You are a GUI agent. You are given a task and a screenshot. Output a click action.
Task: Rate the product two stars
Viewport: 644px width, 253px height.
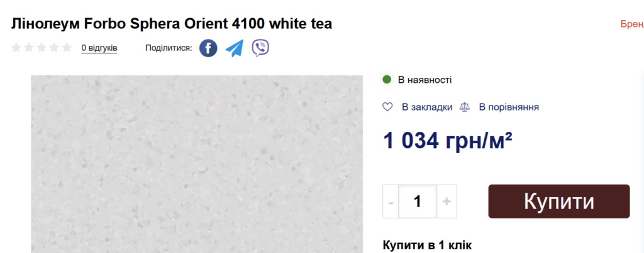coord(29,48)
